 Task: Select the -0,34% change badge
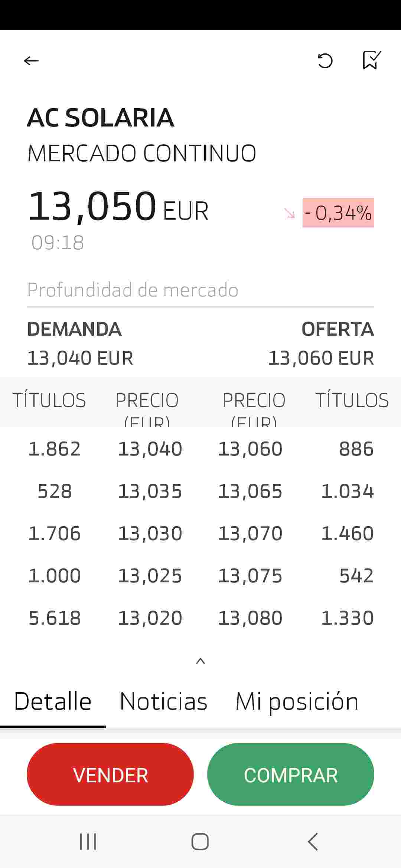(338, 213)
